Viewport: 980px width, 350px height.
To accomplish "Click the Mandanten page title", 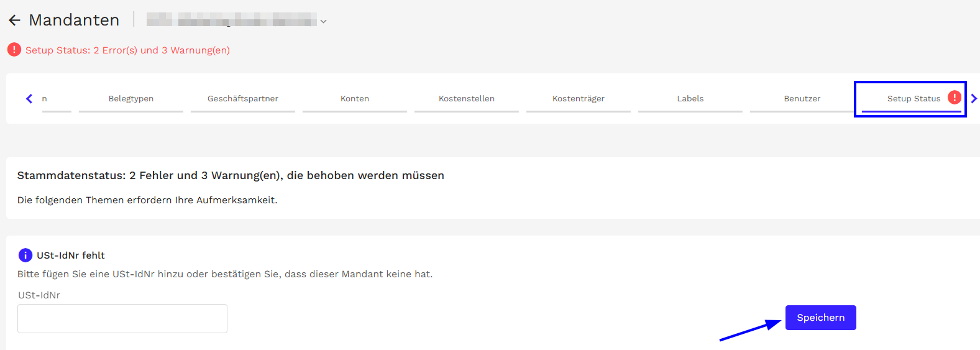I will pos(74,21).
